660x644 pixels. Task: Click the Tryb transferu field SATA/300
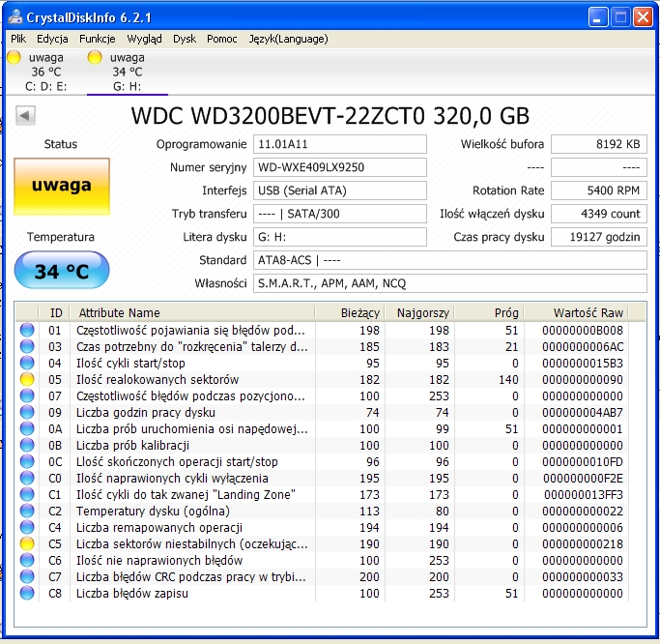[340, 214]
